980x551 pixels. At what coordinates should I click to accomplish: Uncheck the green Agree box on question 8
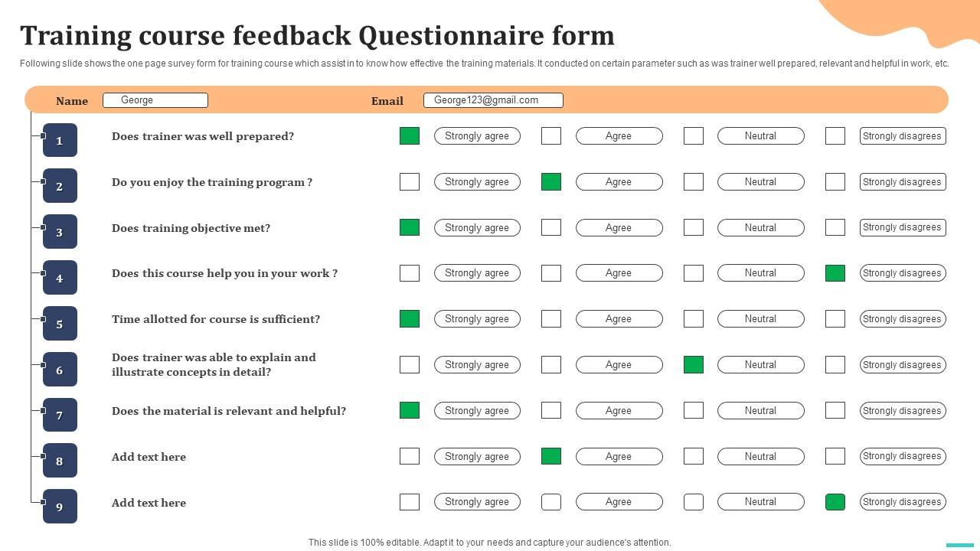551,457
